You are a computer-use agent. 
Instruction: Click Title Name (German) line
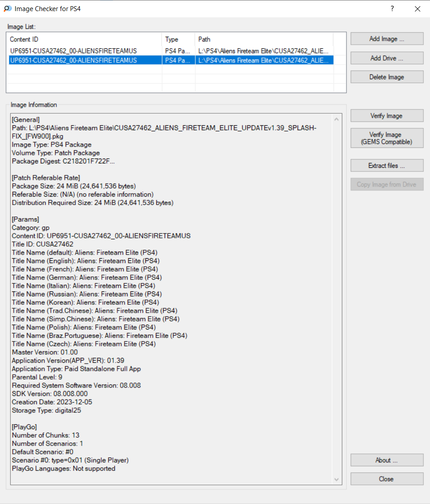tap(87, 277)
